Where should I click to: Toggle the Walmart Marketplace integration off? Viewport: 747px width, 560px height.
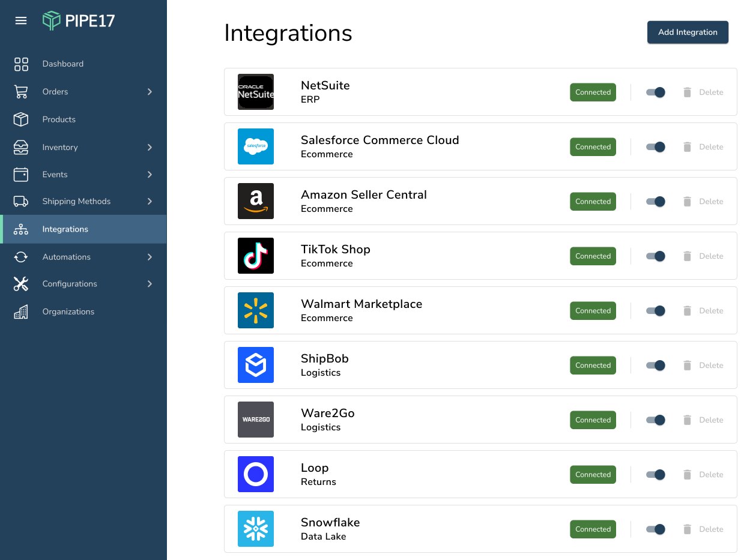tap(655, 311)
